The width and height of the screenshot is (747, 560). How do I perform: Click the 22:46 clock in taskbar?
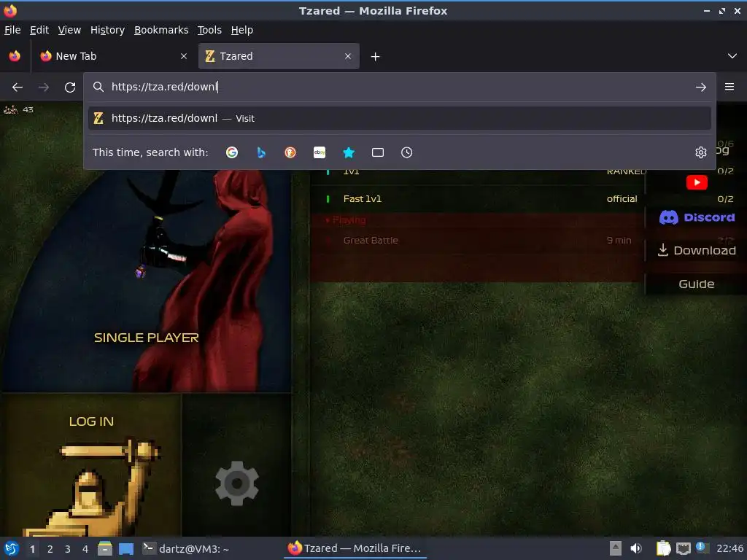tap(729, 548)
